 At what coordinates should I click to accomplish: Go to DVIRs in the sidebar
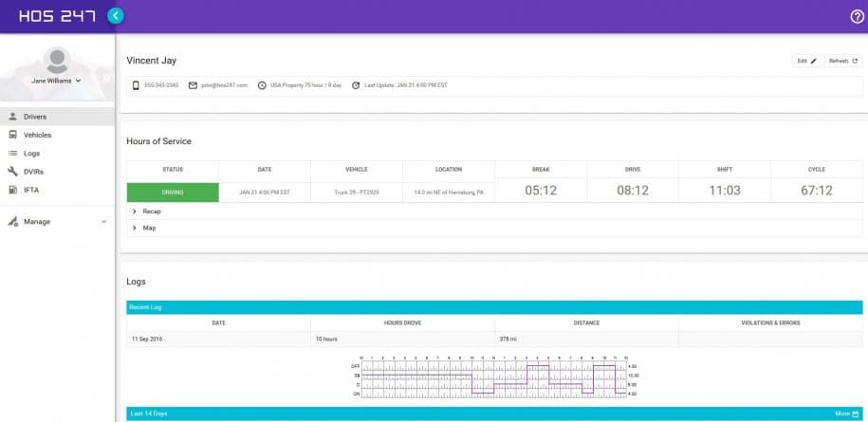click(x=33, y=172)
